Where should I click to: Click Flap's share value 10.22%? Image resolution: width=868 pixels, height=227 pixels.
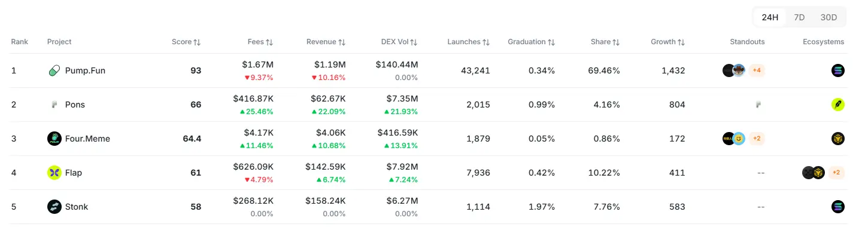coord(605,173)
